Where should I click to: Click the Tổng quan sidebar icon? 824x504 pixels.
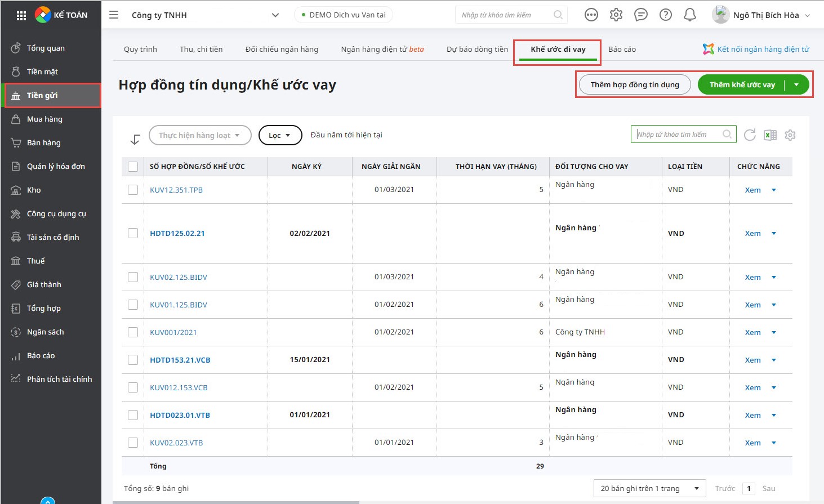pos(16,48)
